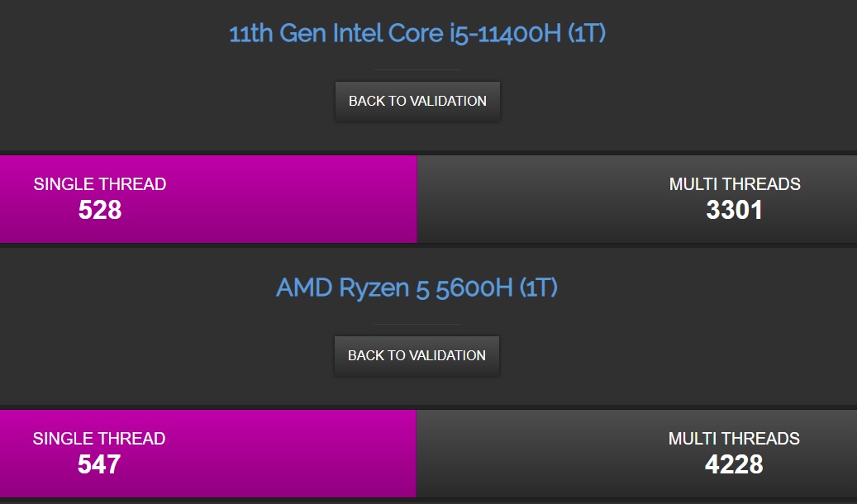857x504 pixels.
Task: Click the score 547 in the magenta bar
Action: click(99, 465)
